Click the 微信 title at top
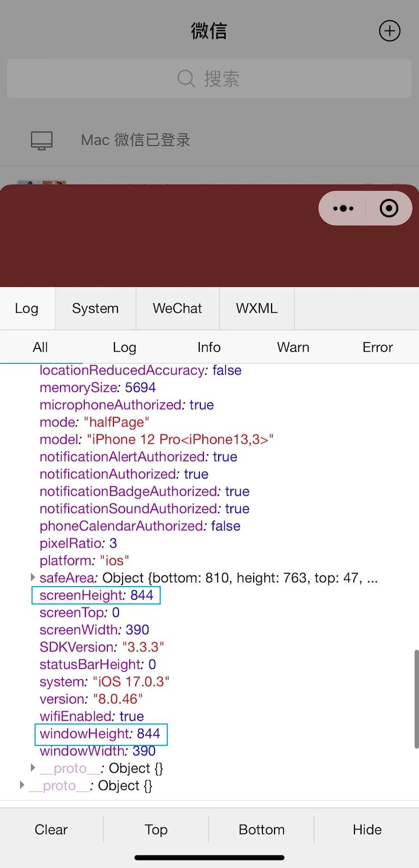Image resolution: width=419 pixels, height=868 pixels. (x=209, y=31)
